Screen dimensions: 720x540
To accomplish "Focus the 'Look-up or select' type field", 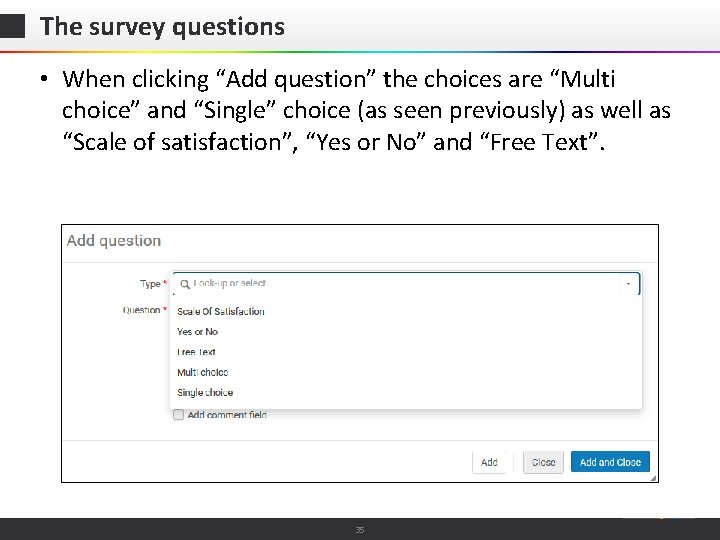I will pyautogui.click(x=400, y=284).
